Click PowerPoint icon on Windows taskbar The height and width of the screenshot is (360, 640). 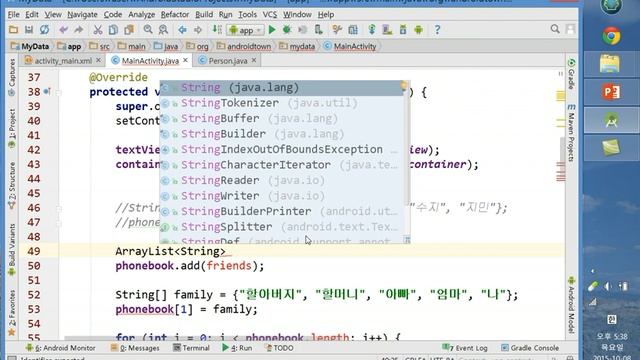click(611, 92)
